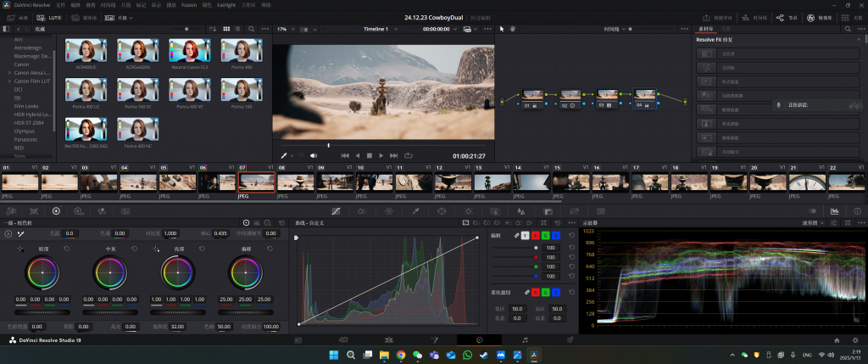Expand the Canon Film LUT folder
Viewport: 868px width, 364px height.
tap(8, 81)
